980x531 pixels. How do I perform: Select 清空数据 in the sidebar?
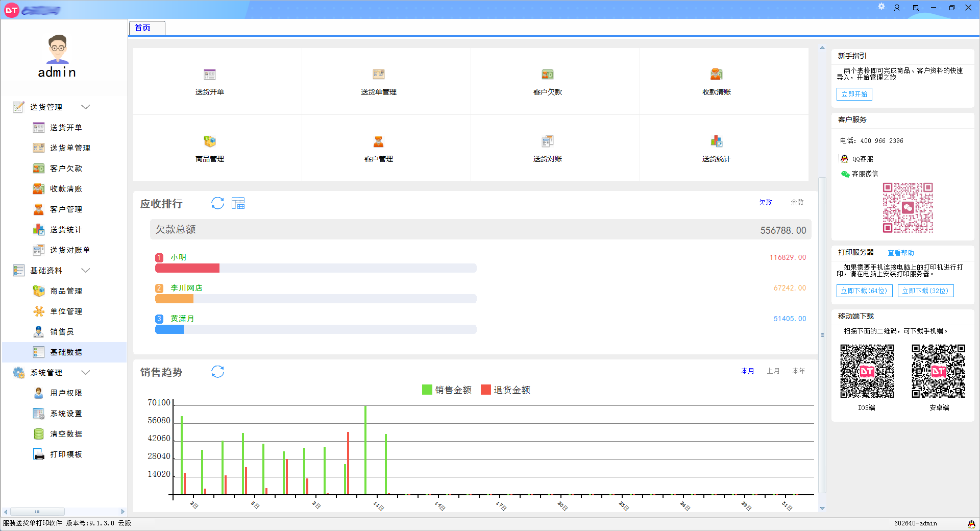[x=65, y=434]
